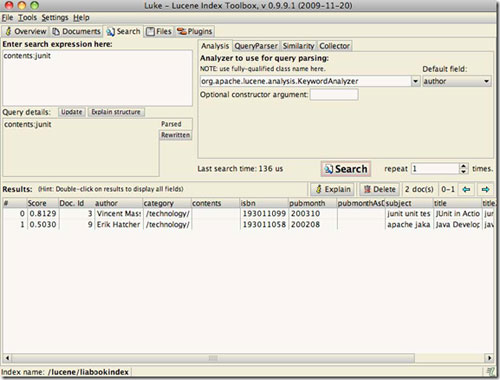Click the author column header

click(x=118, y=203)
